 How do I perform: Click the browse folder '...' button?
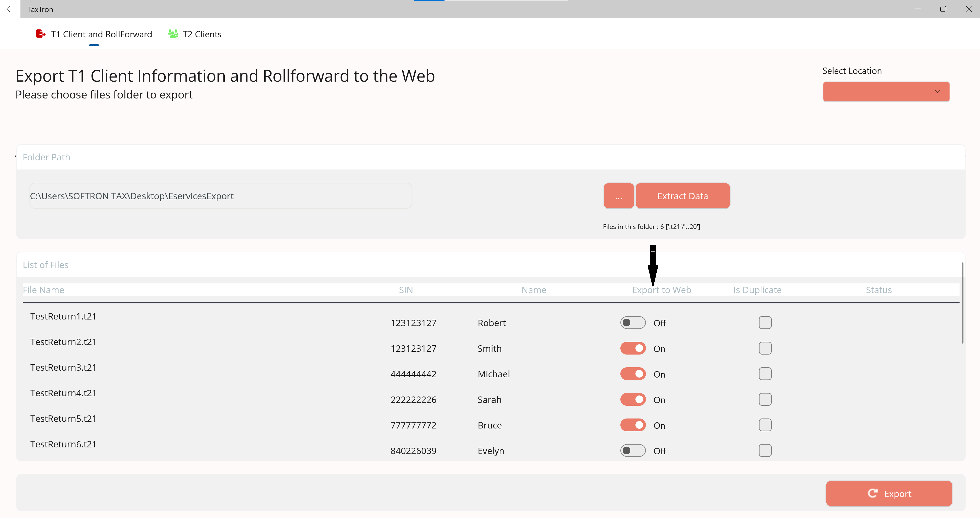tap(619, 196)
